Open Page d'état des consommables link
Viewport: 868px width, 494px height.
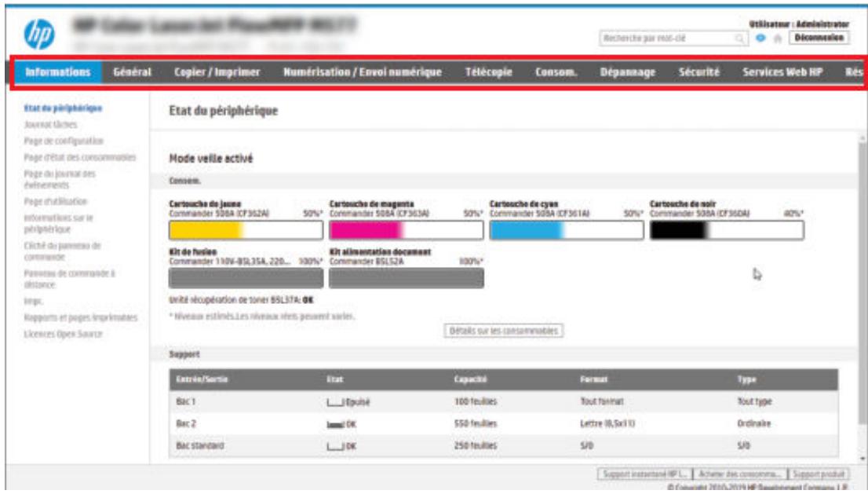point(80,157)
